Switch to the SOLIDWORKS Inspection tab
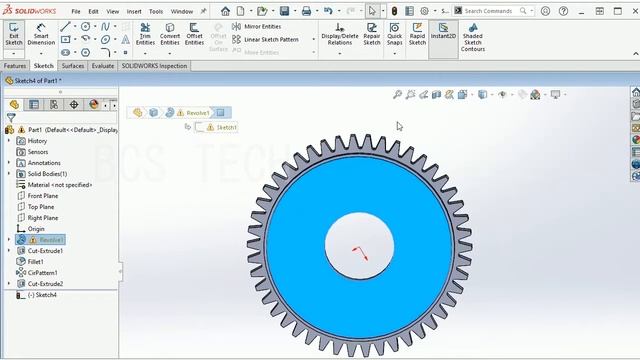The image size is (640, 360). (154, 66)
